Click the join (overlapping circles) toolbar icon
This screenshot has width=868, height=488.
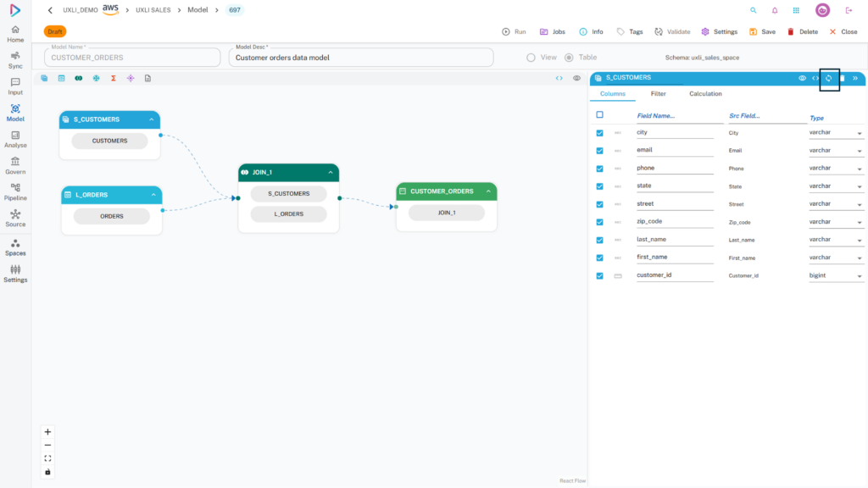pyautogui.click(x=79, y=78)
